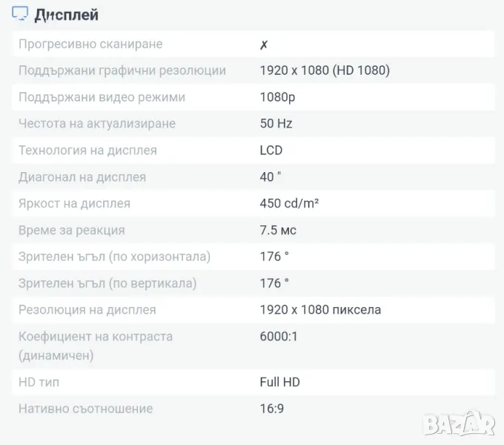504x445 pixels.
Task: Select the 50 Hz value
Action: click(276, 124)
